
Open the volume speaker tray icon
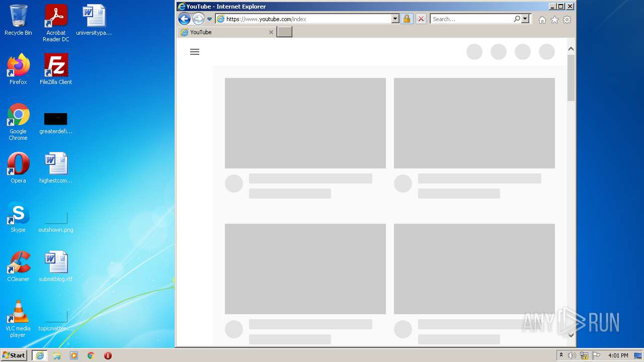(x=572, y=355)
